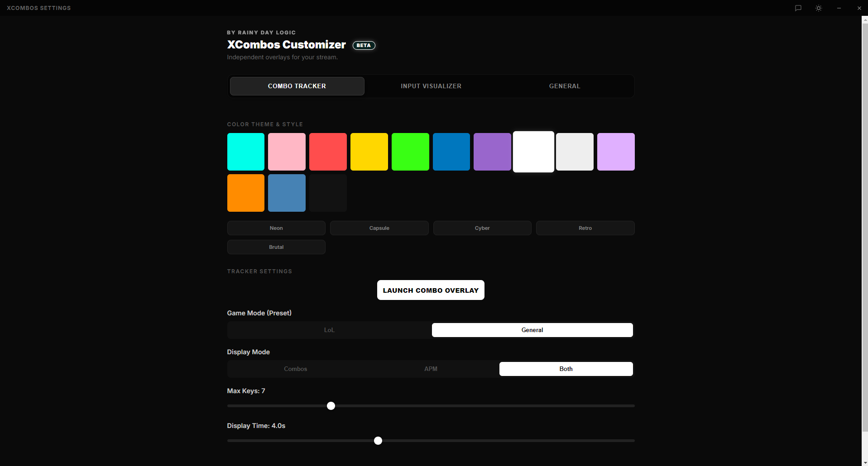Switch Game Mode preset to LoL
868x466 pixels.
[329, 330]
